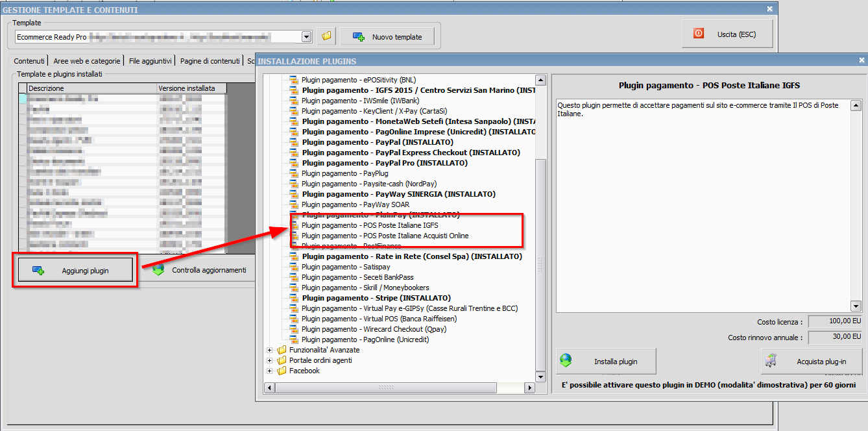Screen dimensions: 868x431
Task: Click description box scrollbar down arrow
Action: (856, 306)
